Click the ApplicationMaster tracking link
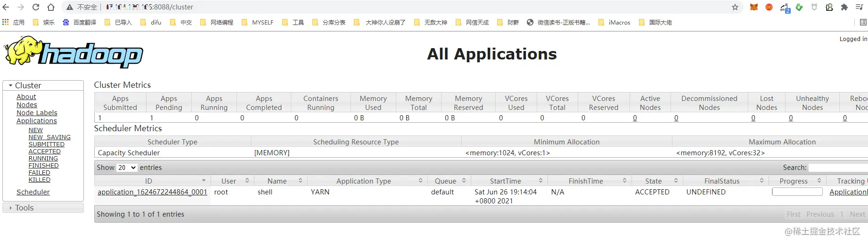The height and width of the screenshot is (244, 868). pos(848,192)
